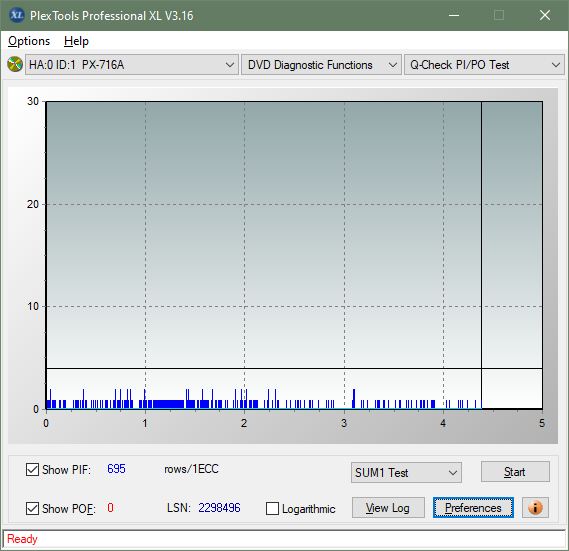Expand the DVD Diagnostic Functions dropdown

[x=321, y=65]
